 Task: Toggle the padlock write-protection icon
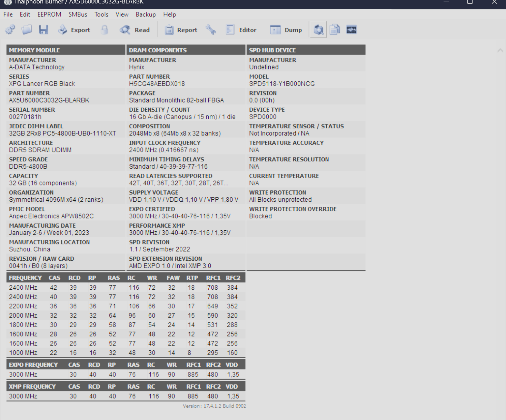(105, 29)
